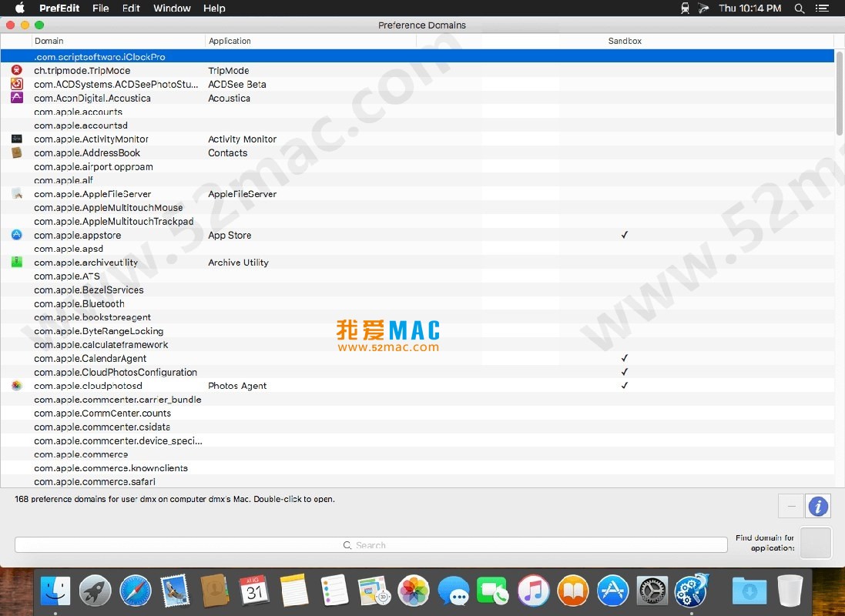The height and width of the screenshot is (616, 845).
Task: Open Downloads folder in the Dock
Action: tap(749, 591)
